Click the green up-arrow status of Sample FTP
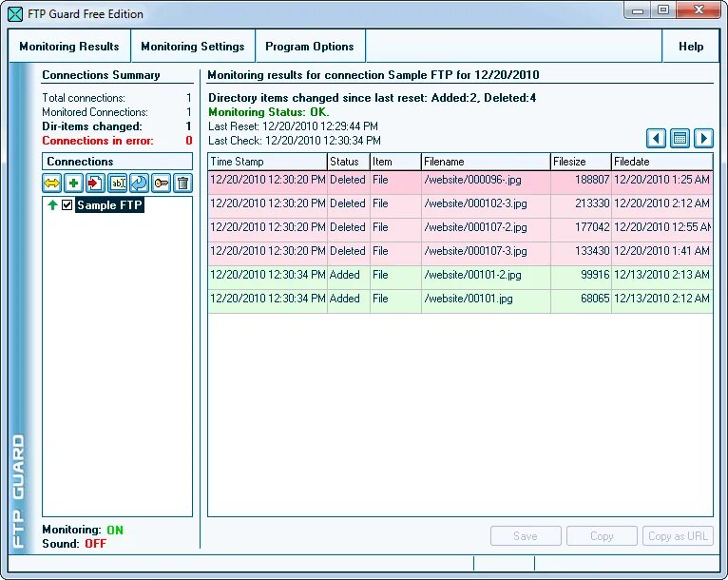728x580 pixels. click(52, 204)
